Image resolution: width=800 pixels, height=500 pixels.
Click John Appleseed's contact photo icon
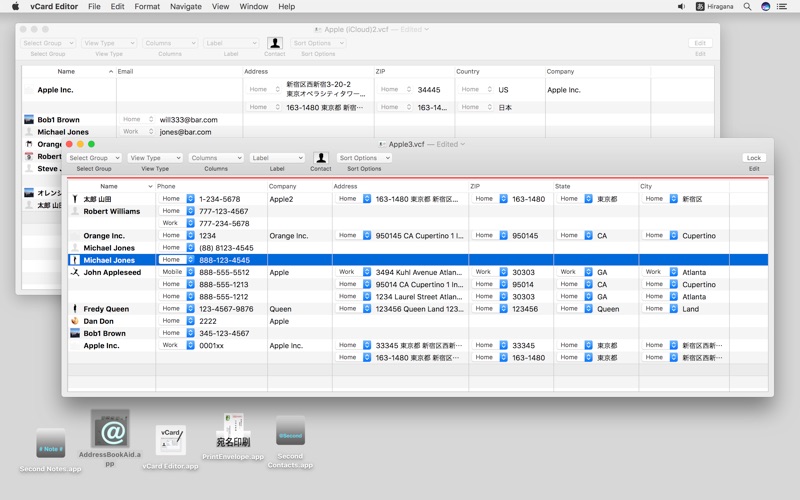click(x=75, y=272)
